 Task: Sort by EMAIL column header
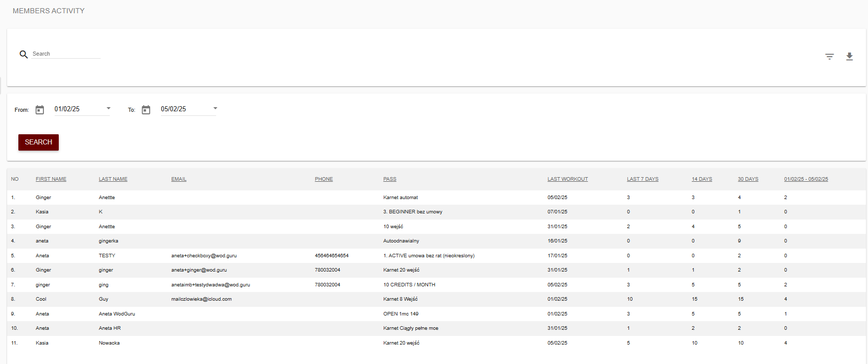(179, 179)
